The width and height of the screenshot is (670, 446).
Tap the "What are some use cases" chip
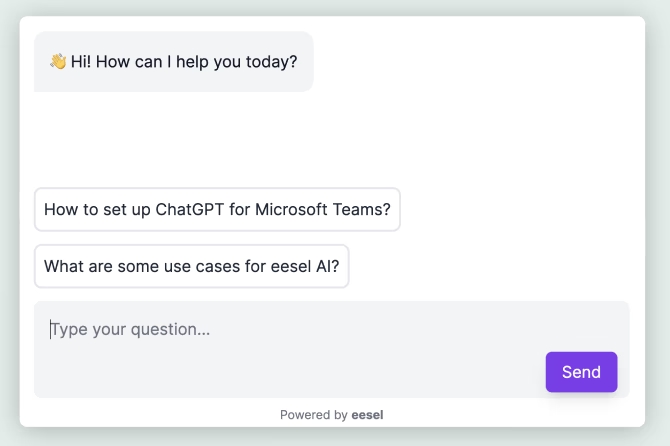coord(191,267)
